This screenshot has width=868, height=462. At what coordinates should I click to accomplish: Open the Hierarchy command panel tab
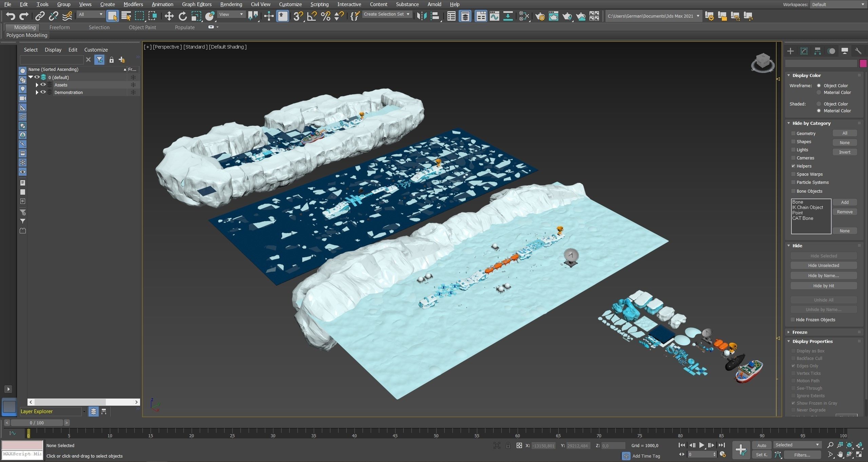(x=817, y=51)
